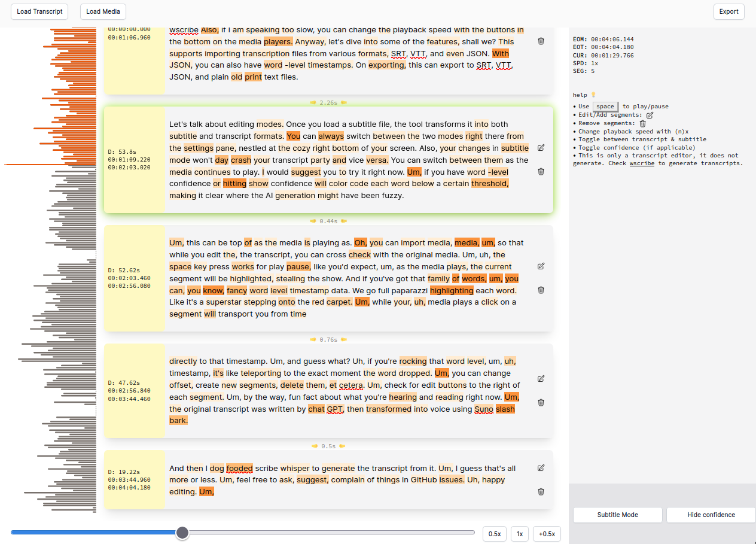Viewport: 756px width, 544px height.
Task: Click the word "threshold," in the transcript
Action: pos(490,184)
